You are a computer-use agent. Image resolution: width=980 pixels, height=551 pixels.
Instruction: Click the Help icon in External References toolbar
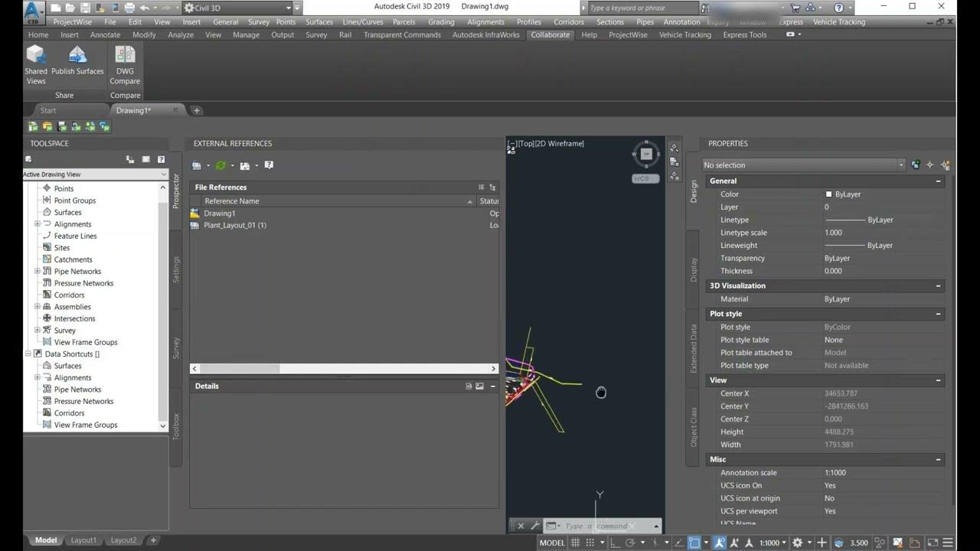pos(269,165)
